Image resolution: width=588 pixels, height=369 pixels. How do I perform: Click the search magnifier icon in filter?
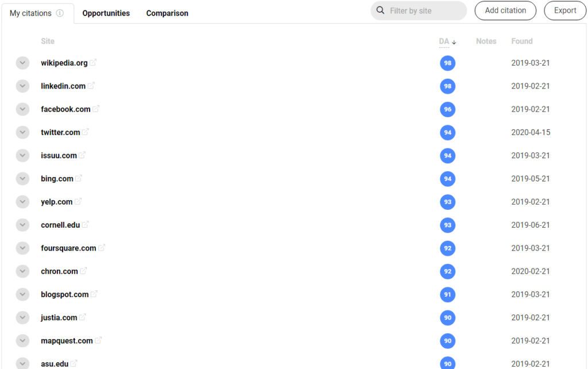pos(380,10)
